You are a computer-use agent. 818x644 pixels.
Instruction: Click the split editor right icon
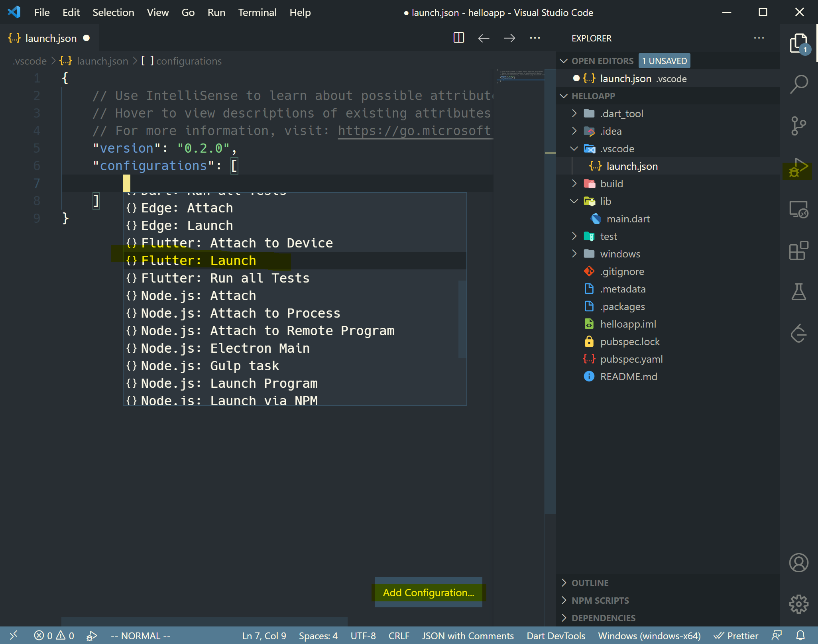click(459, 38)
